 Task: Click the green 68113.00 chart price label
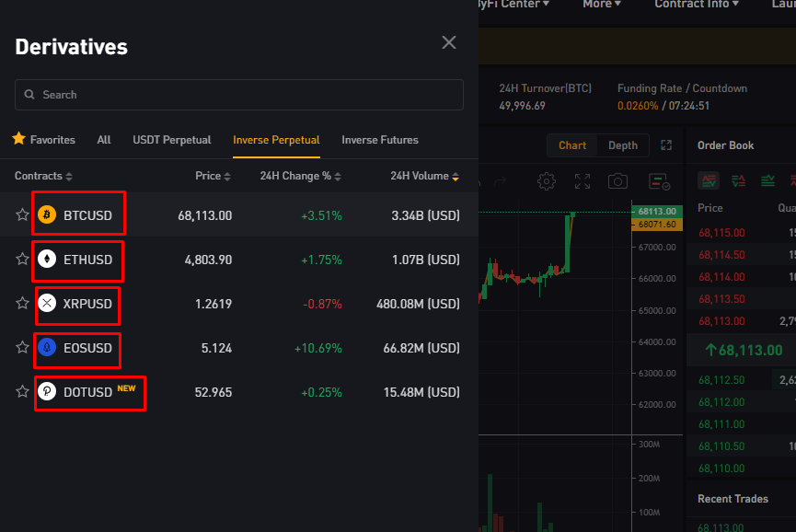coord(657,211)
